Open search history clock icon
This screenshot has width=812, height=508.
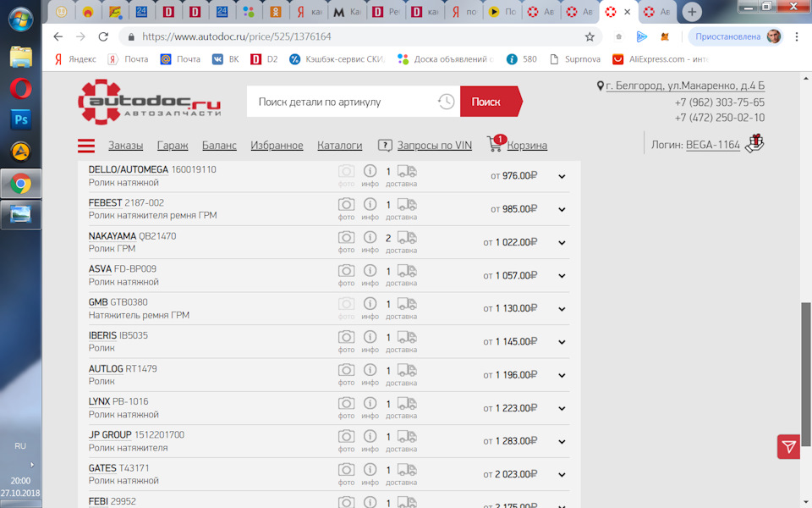(446, 102)
